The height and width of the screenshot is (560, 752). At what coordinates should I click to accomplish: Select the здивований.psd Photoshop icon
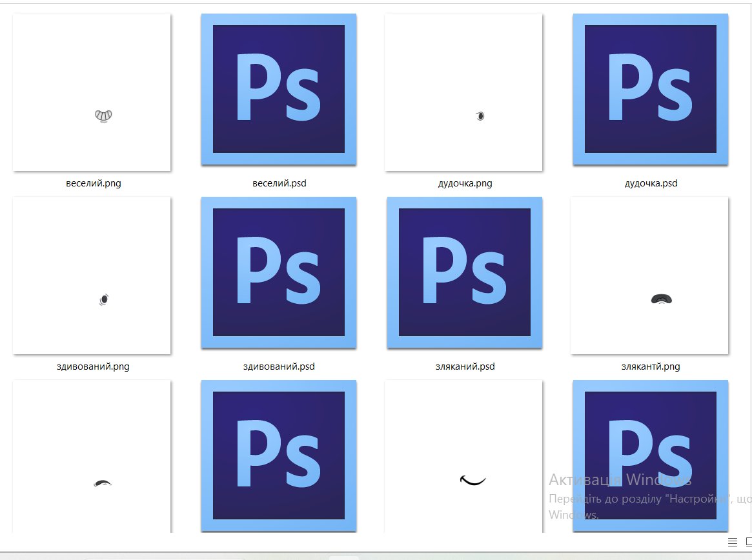(279, 272)
